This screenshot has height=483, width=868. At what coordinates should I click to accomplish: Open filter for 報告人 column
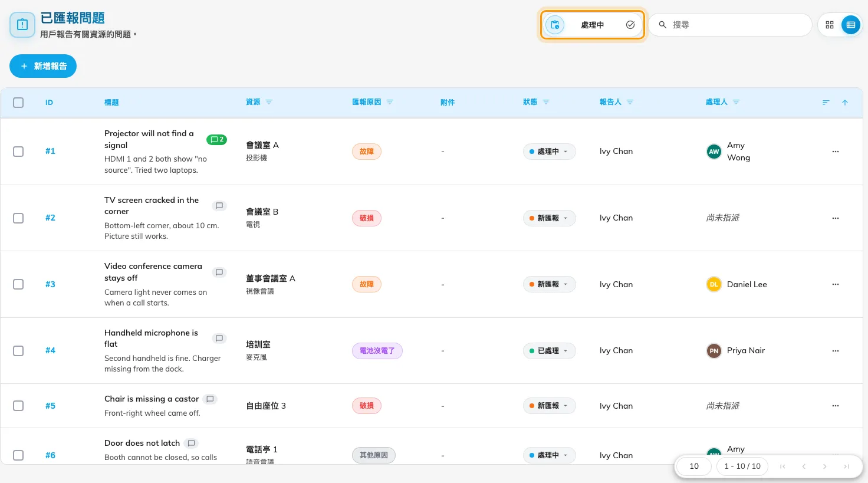pos(630,102)
